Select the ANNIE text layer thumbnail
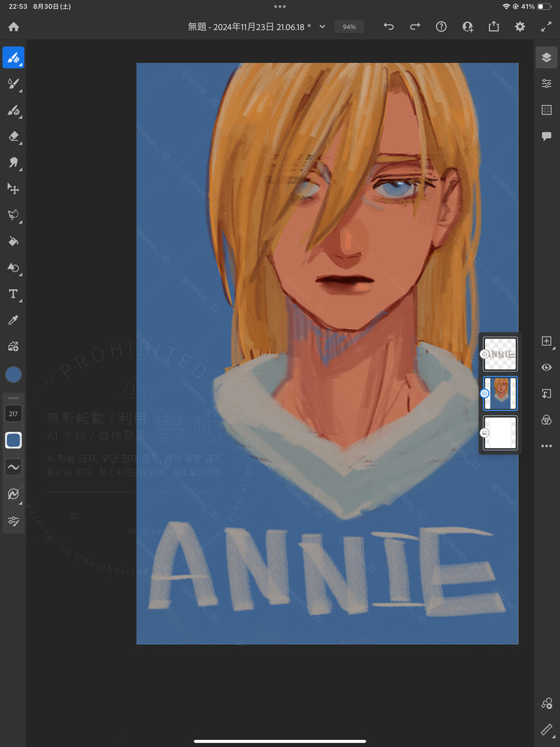 click(x=500, y=354)
